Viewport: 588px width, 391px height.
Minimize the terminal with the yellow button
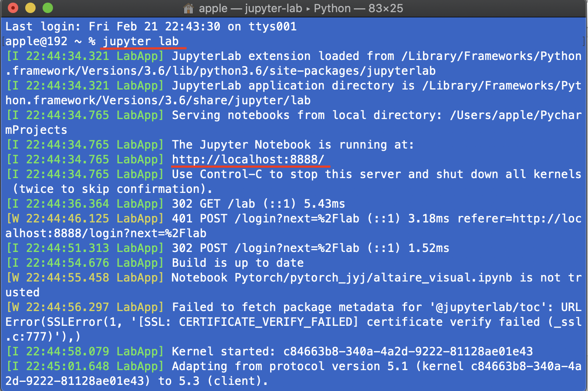pos(30,8)
